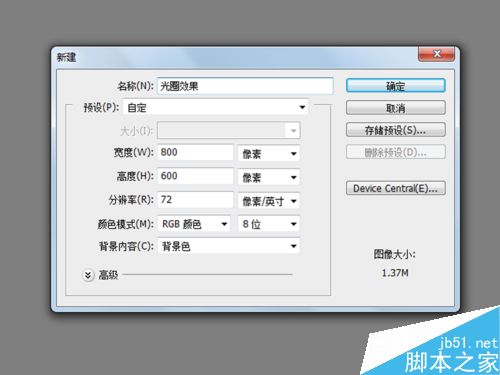Open Device Central(E)... button
Image resolution: width=500 pixels, height=375 pixels.
(396, 188)
